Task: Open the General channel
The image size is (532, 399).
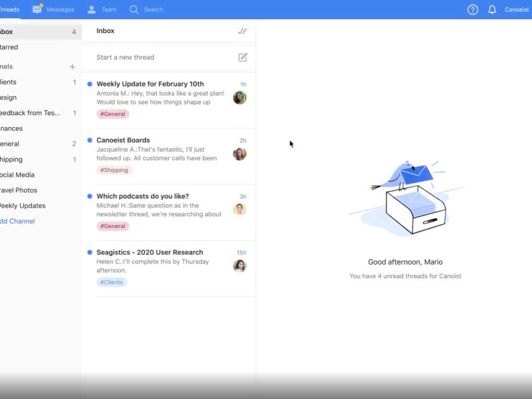Action: [x=41, y=144]
